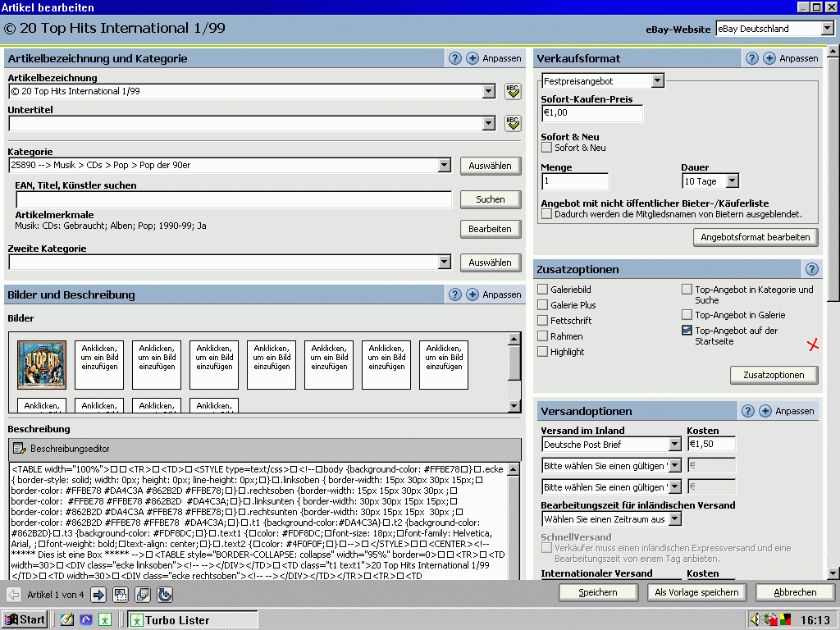Open the Dauer dropdown showing 10 Tage
The height and width of the screenshot is (630, 840).
pos(733,181)
